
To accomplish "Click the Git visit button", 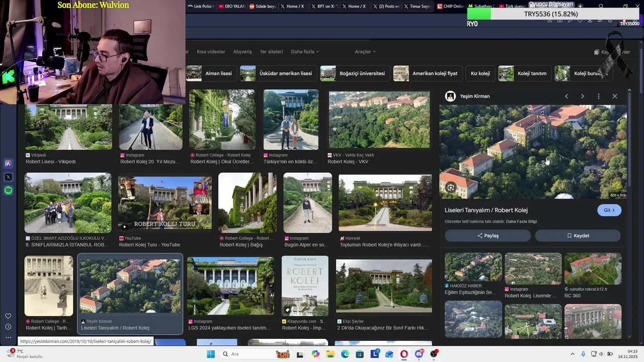I will pyautogui.click(x=609, y=210).
